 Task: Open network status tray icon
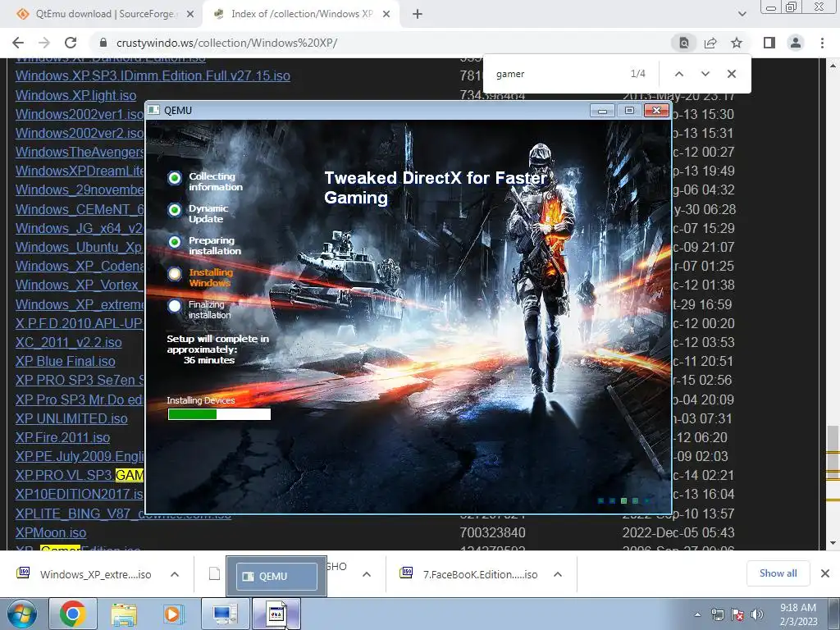point(717,614)
